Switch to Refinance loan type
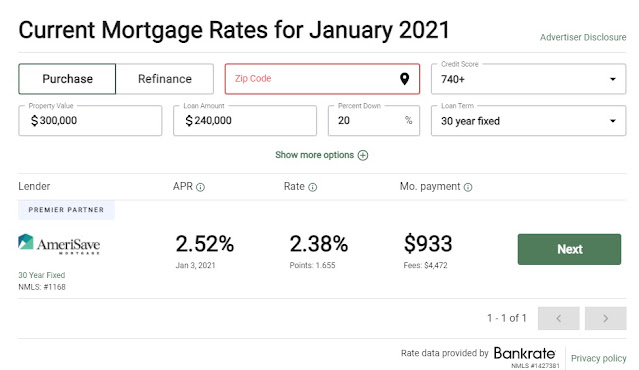This screenshot has width=639, height=370. pyautogui.click(x=165, y=79)
